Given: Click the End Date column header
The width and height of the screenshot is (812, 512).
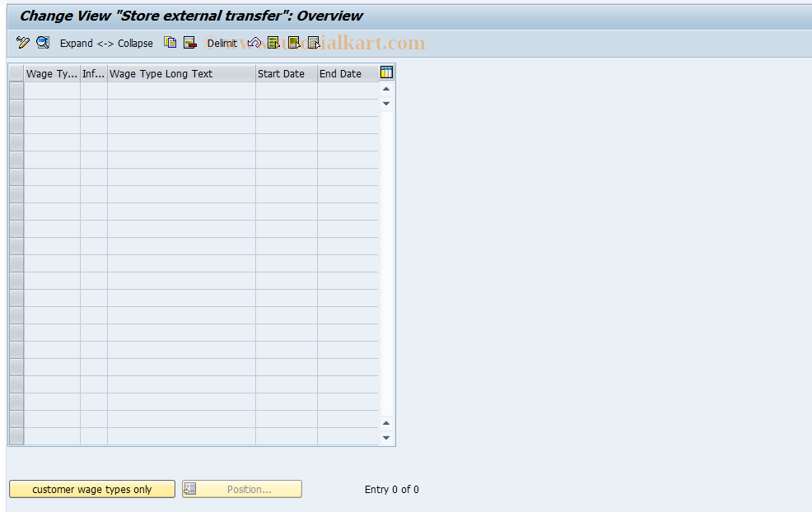Looking at the screenshot, I should (348, 73).
